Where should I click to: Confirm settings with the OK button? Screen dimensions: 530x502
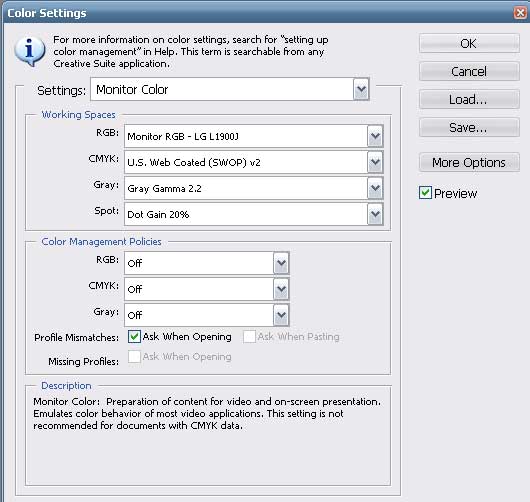[469, 43]
